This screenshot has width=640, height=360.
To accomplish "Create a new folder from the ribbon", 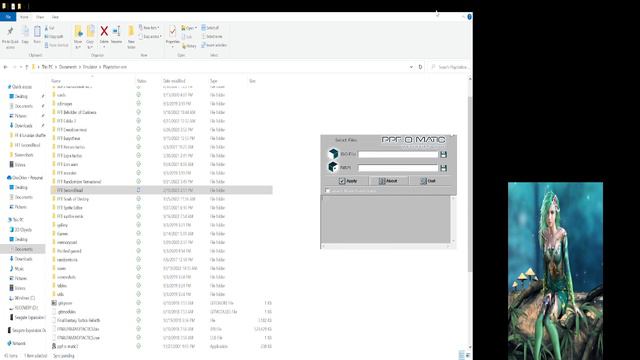I will [131, 37].
